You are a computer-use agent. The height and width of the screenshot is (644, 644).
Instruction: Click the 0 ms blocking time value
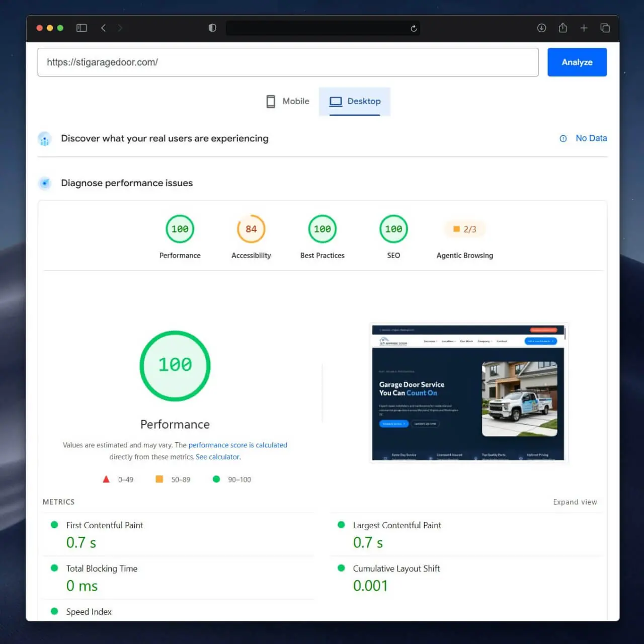coord(82,586)
